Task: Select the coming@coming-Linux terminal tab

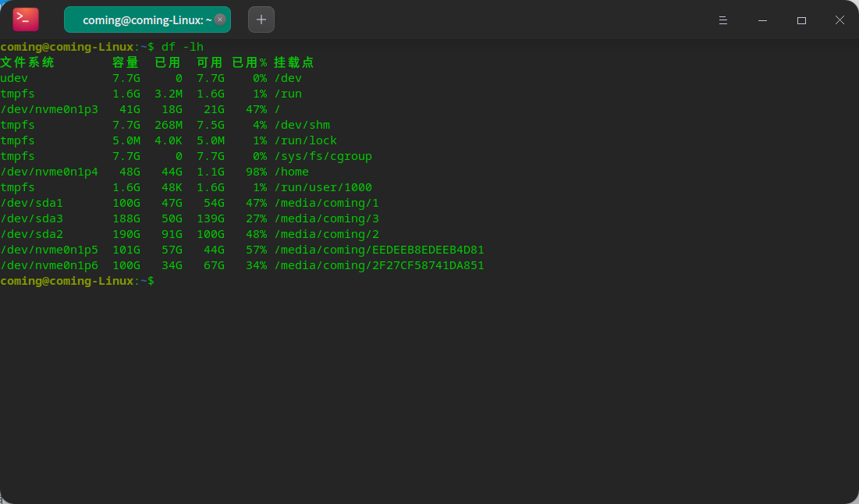Action: 140,20
